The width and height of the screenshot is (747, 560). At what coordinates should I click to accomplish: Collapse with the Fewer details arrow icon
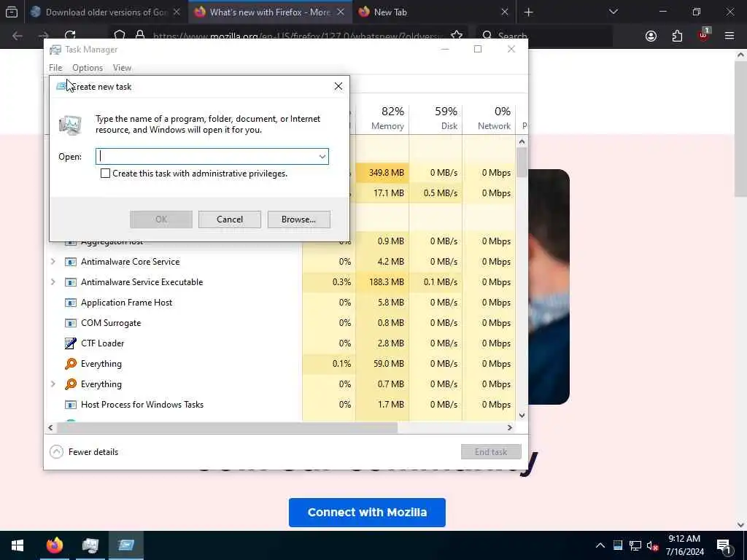tap(56, 451)
